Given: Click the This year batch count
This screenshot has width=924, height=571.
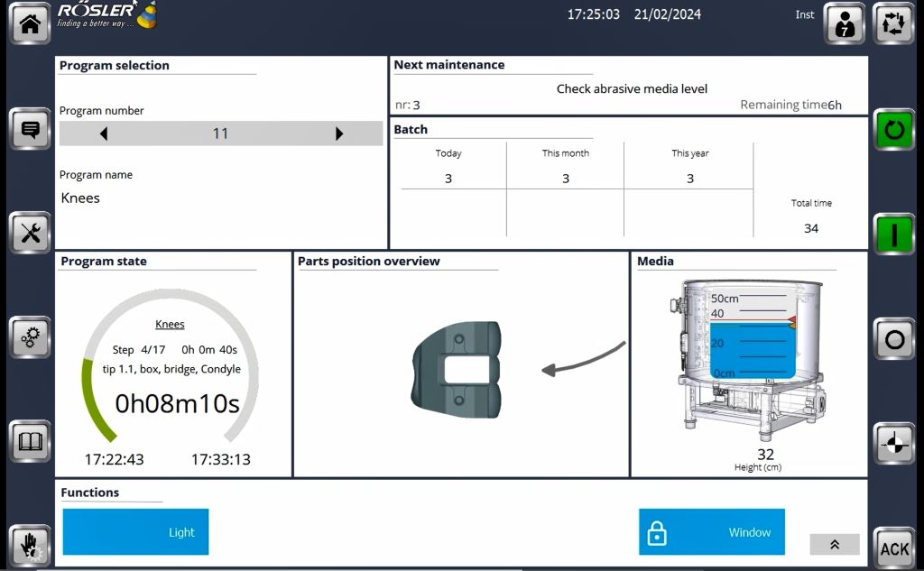Looking at the screenshot, I should (690, 179).
